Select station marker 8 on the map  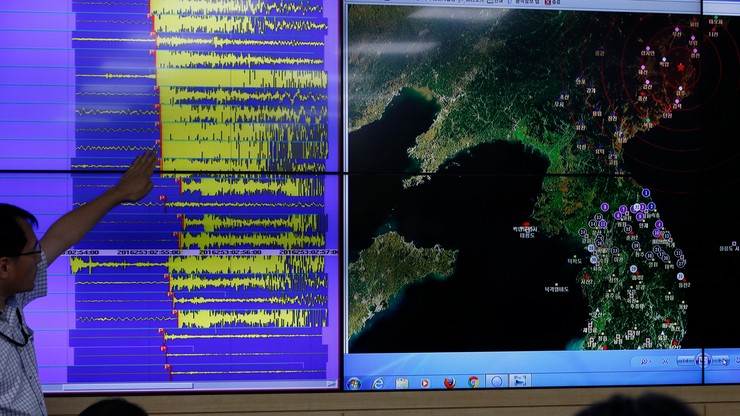(x=605, y=207)
